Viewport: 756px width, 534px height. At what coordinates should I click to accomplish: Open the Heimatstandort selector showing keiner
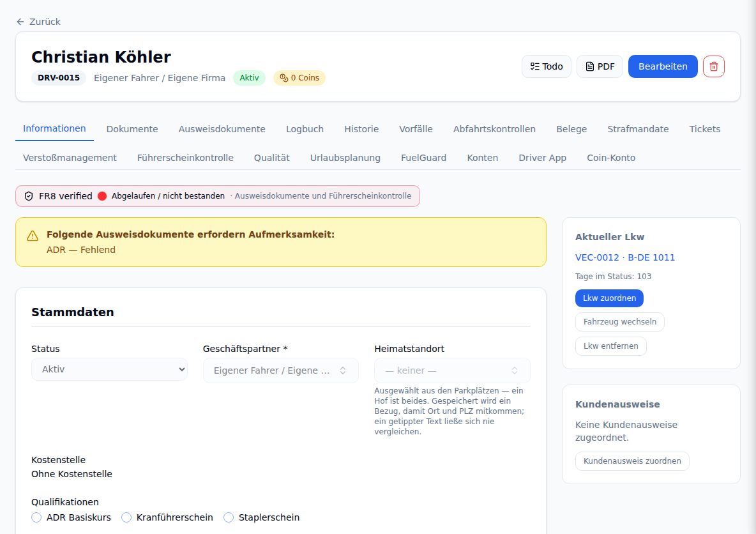pyautogui.click(x=452, y=370)
